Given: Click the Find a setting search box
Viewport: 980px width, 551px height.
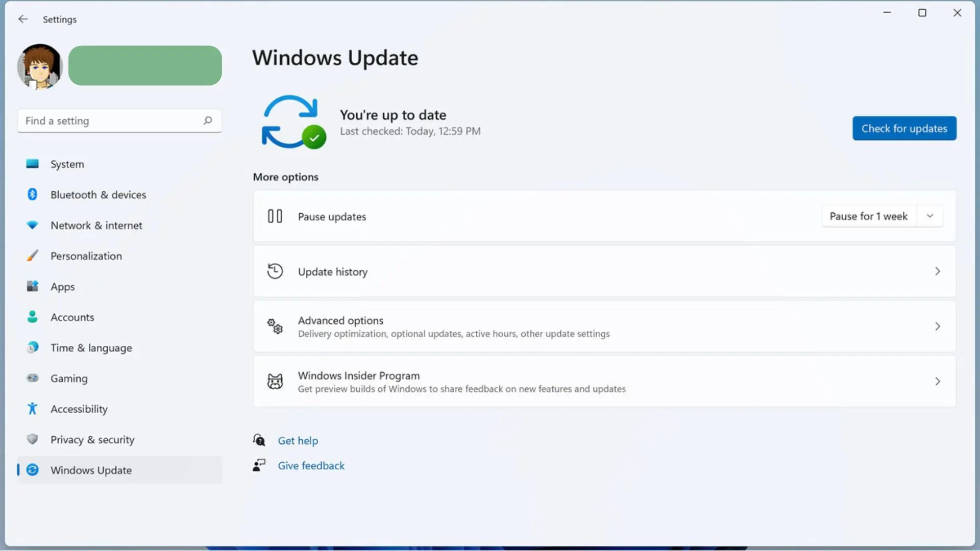Looking at the screenshot, I should tap(110, 121).
